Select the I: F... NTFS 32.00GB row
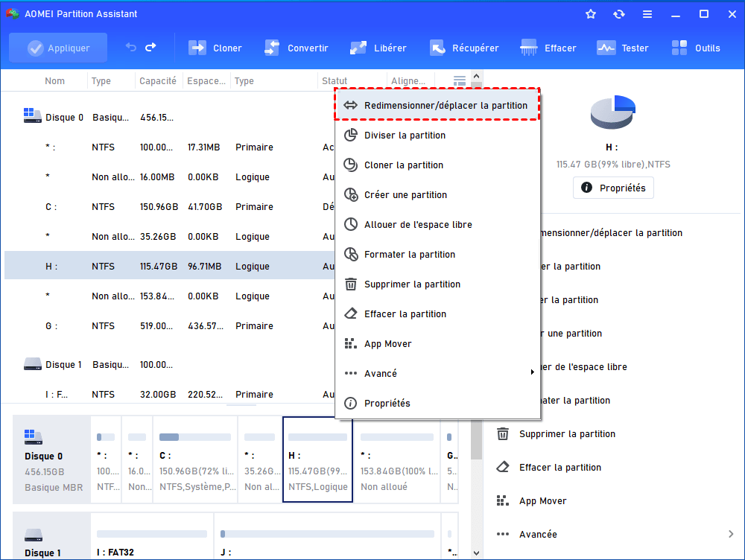This screenshot has height=560, width=745. 168,394
